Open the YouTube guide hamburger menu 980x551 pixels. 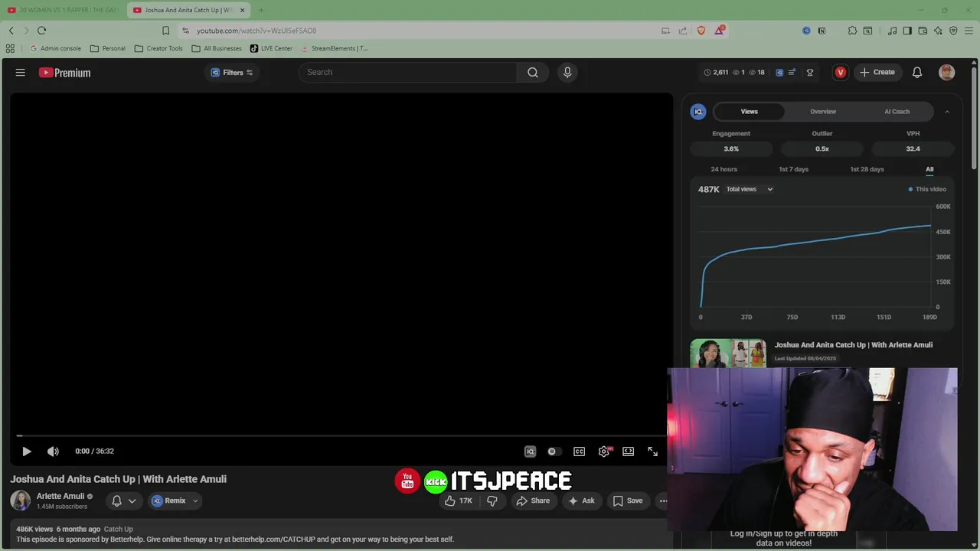[x=21, y=73]
